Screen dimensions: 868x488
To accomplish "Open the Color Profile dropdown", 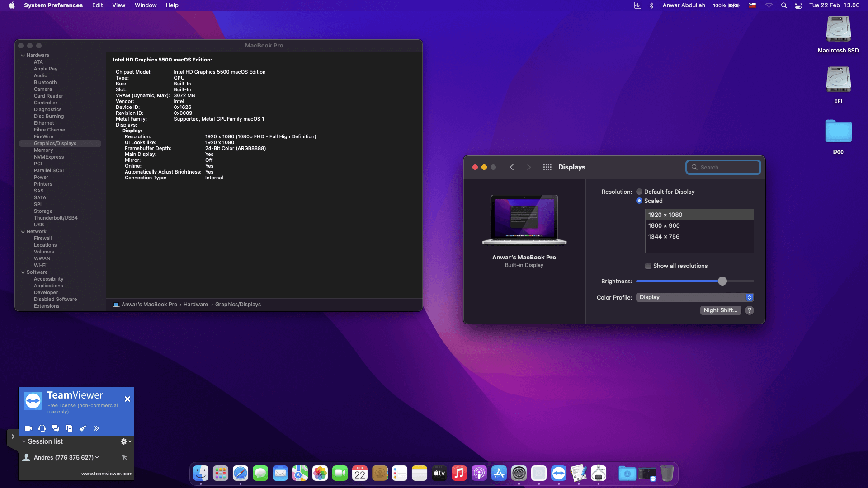I will (x=695, y=297).
